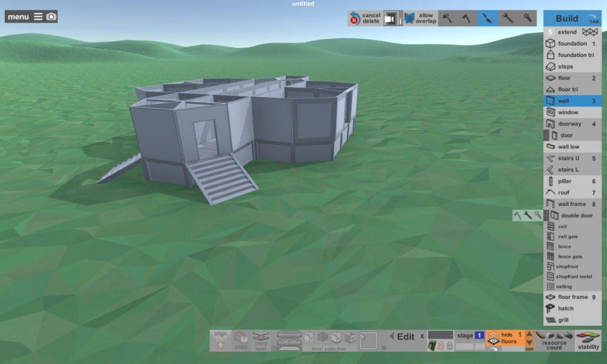The height and width of the screenshot is (364, 607).
Task: Pick the stairs U building part
Action: [572, 158]
